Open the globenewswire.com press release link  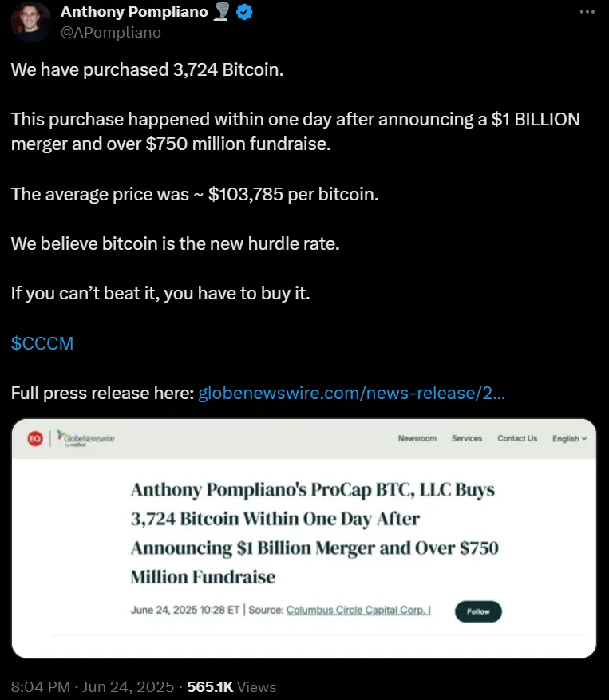(351, 394)
